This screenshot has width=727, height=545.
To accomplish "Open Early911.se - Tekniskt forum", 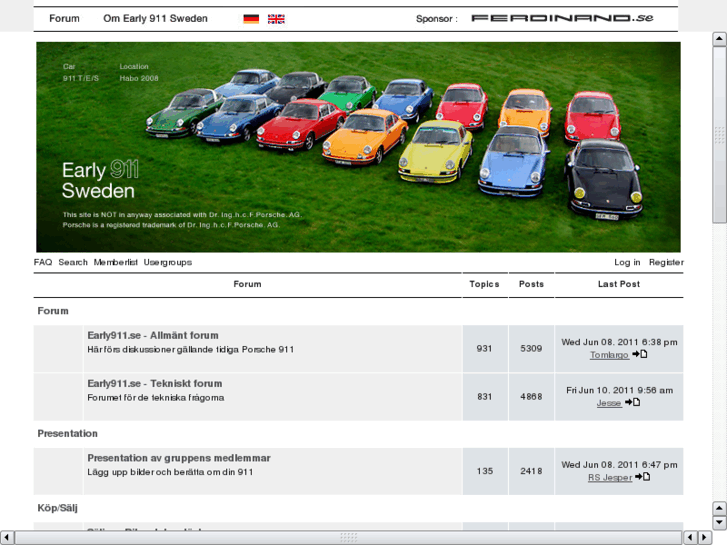I will (x=154, y=384).
